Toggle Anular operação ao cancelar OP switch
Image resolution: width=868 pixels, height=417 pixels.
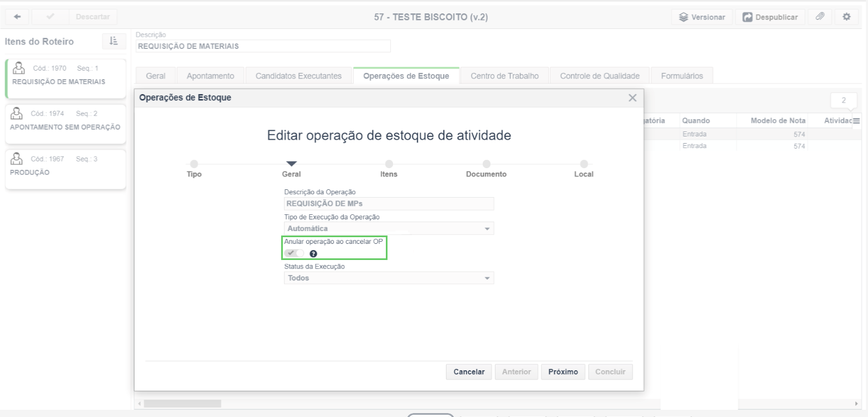click(x=295, y=253)
